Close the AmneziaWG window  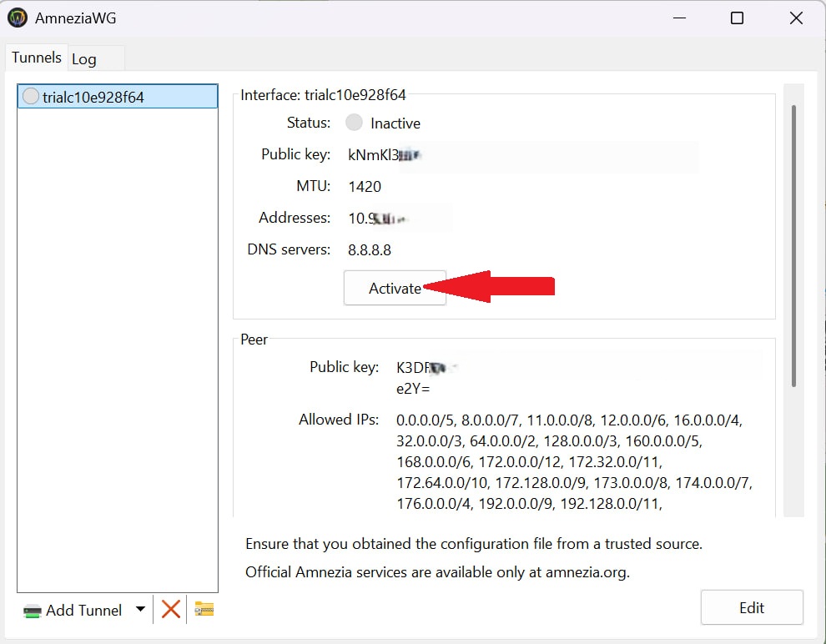pos(796,18)
